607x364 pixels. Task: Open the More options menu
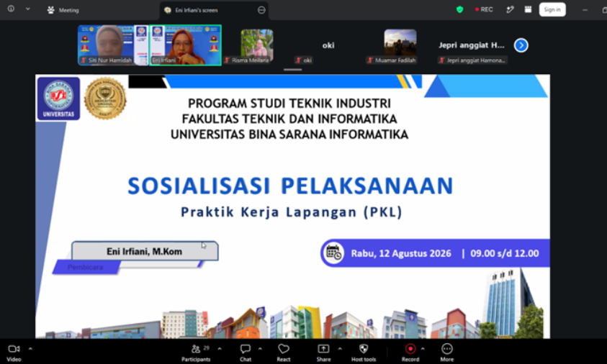coord(446,352)
